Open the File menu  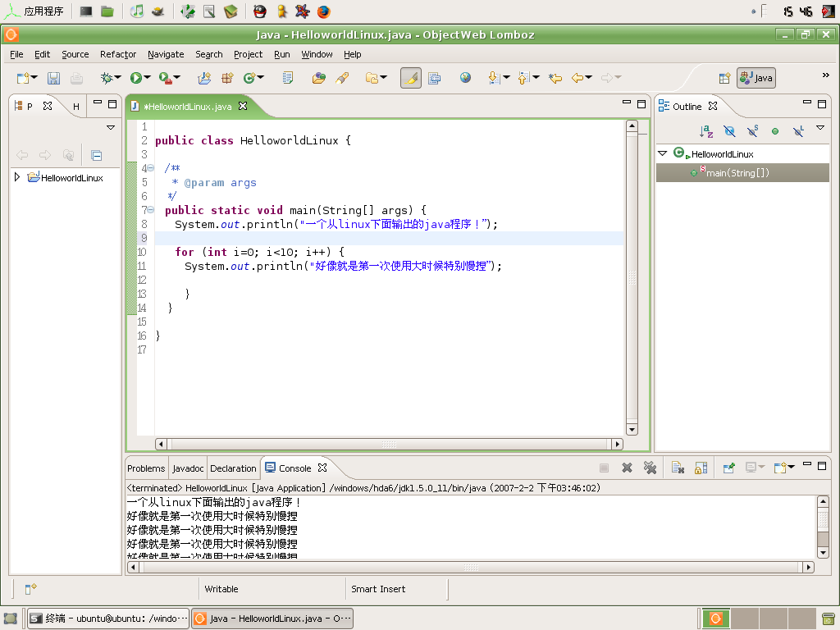pos(16,54)
